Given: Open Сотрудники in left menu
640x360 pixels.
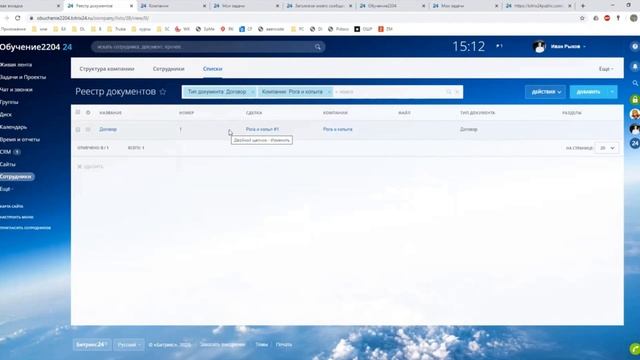Looking at the screenshot, I should pyautogui.click(x=16, y=177).
